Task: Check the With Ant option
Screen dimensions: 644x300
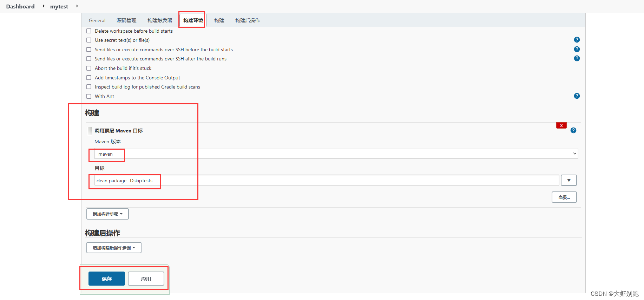Action: 89,96
